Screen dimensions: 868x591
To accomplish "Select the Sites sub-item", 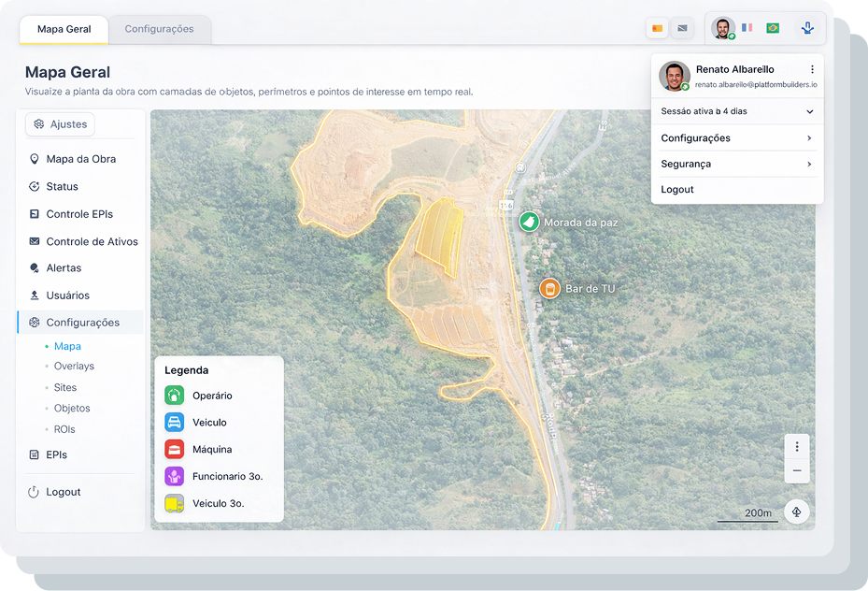I will point(64,388).
